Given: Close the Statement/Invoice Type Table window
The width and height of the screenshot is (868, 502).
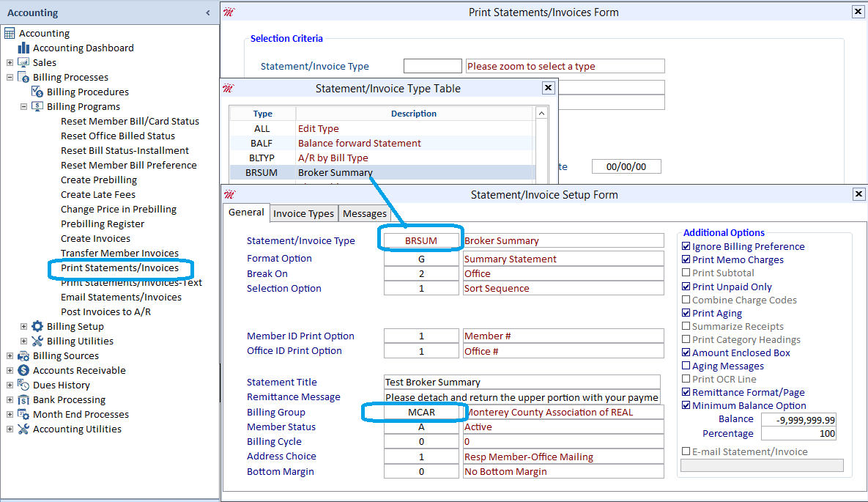Looking at the screenshot, I should (x=548, y=87).
